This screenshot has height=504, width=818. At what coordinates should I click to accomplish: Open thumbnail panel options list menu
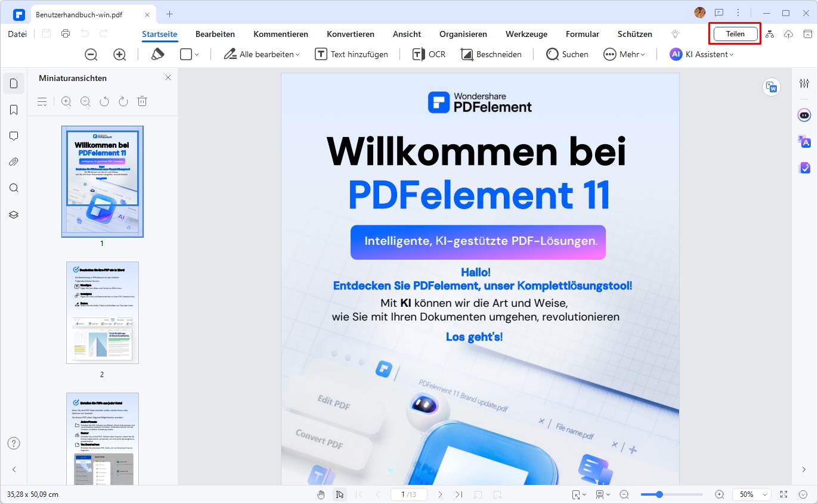click(42, 102)
